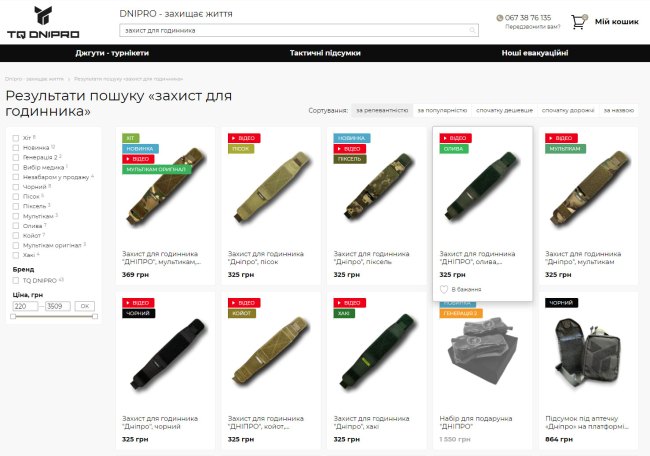Check the Хіт filter checkbox

[16, 138]
